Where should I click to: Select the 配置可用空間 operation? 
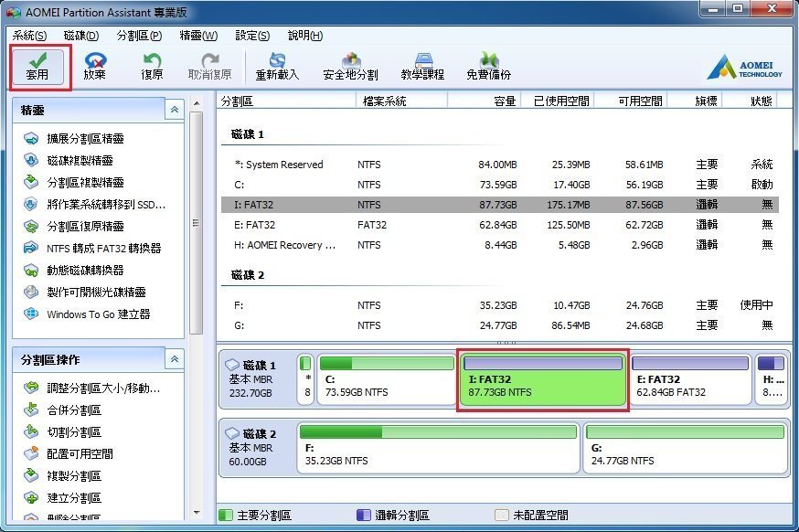click(x=69, y=454)
